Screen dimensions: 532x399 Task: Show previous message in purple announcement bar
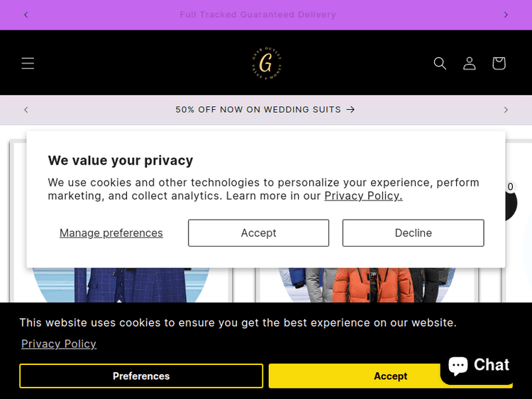(26, 15)
